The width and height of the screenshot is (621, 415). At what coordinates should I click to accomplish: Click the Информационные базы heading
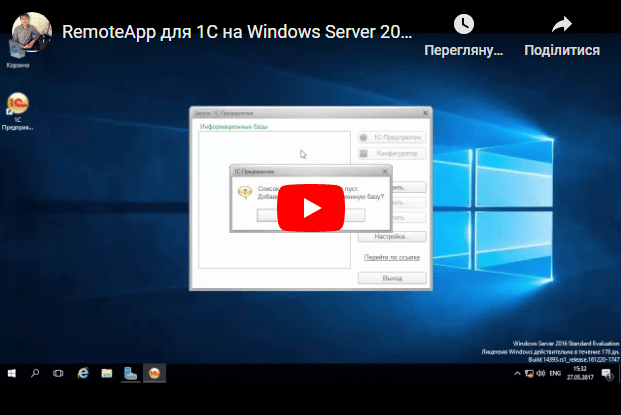click(234, 127)
